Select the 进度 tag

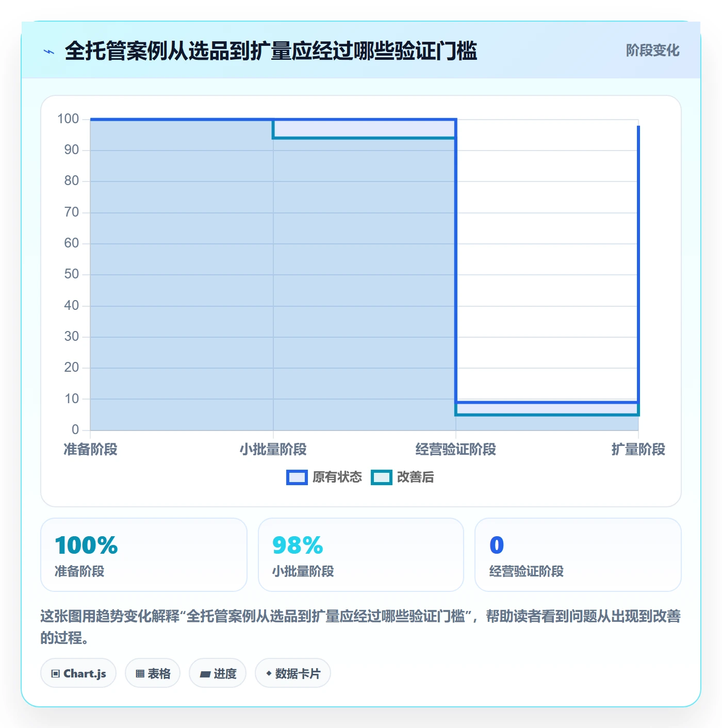click(x=218, y=673)
